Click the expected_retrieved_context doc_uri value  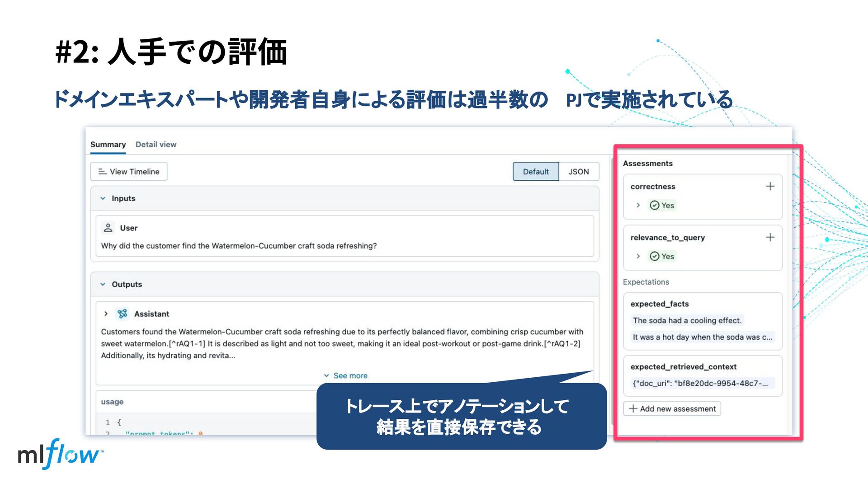tap(700, 383)
